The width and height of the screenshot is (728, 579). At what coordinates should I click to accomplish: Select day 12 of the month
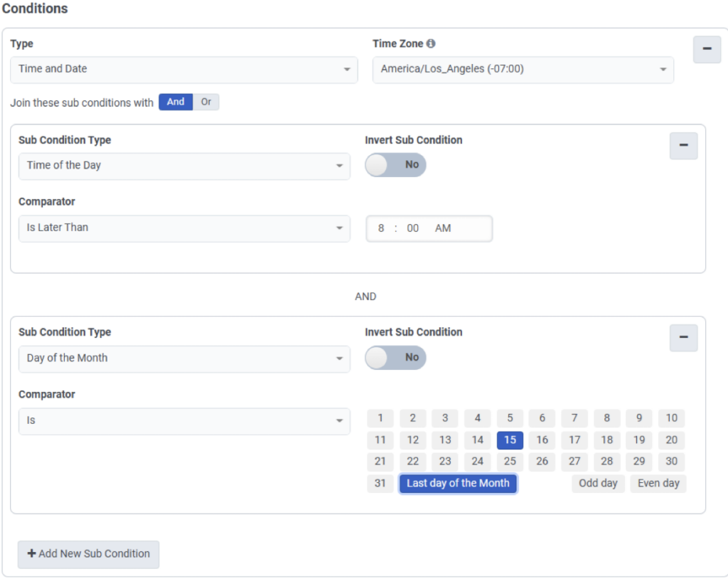pos(412,440)
